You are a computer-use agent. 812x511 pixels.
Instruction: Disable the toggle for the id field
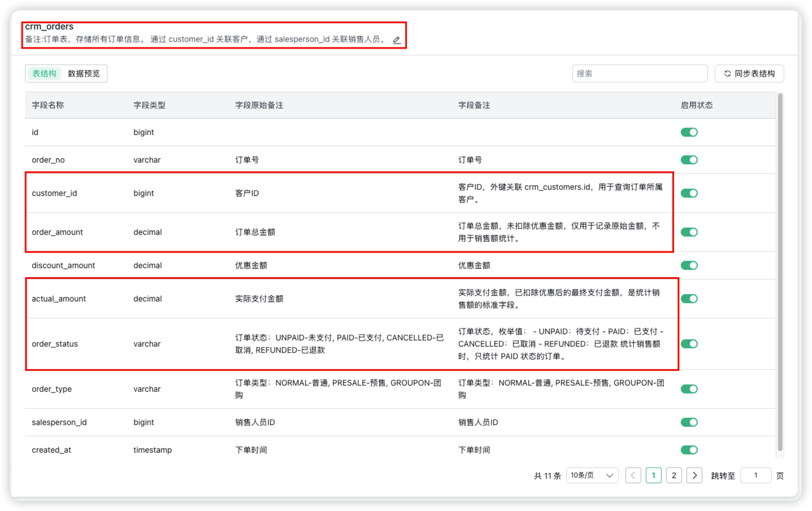point(689,132)
